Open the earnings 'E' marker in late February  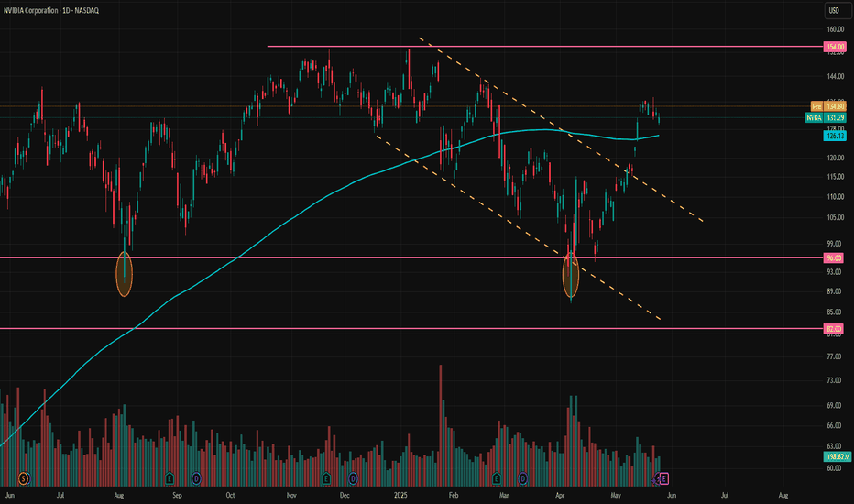(496, 479)
